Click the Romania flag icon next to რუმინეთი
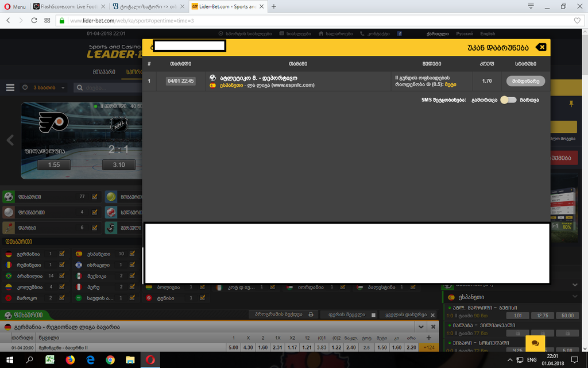The image size is (588, 368). coord(8,265)
